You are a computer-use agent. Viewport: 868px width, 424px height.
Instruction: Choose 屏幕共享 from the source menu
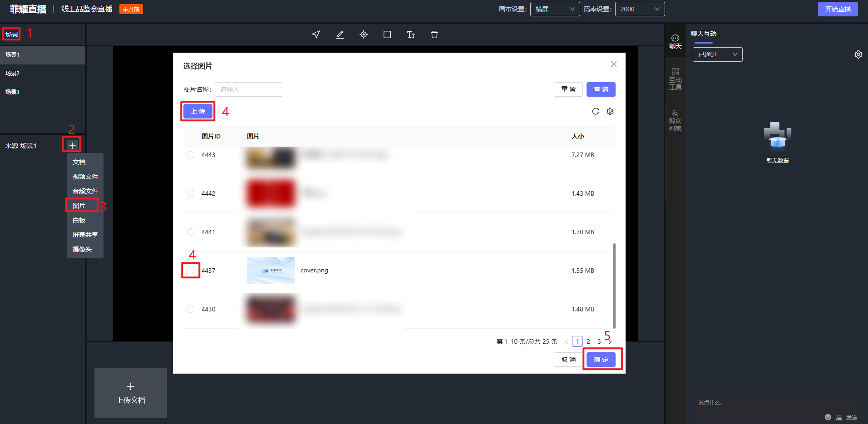tap(85, 235)
